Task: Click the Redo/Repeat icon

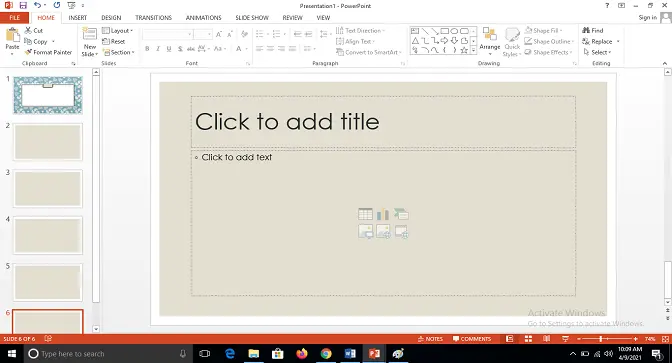Action: [57, 6]
